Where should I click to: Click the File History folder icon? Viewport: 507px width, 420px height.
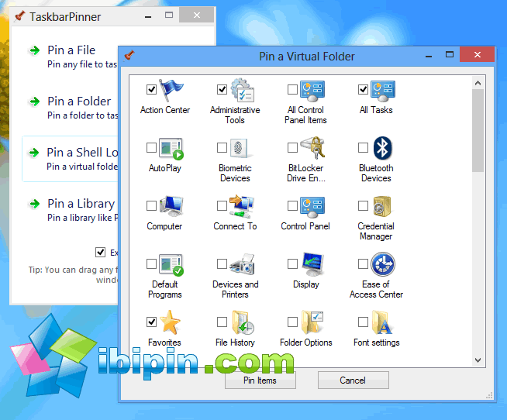tap(243, 322)
